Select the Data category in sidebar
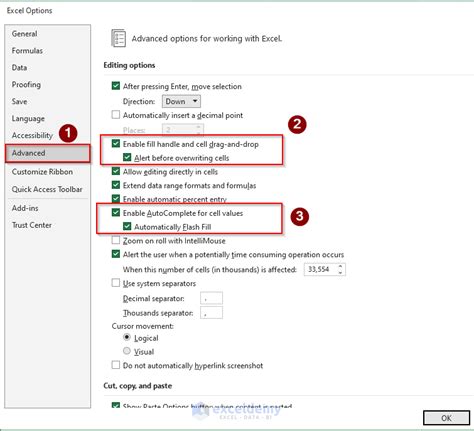The image size is (474, 431). [19, 68]
